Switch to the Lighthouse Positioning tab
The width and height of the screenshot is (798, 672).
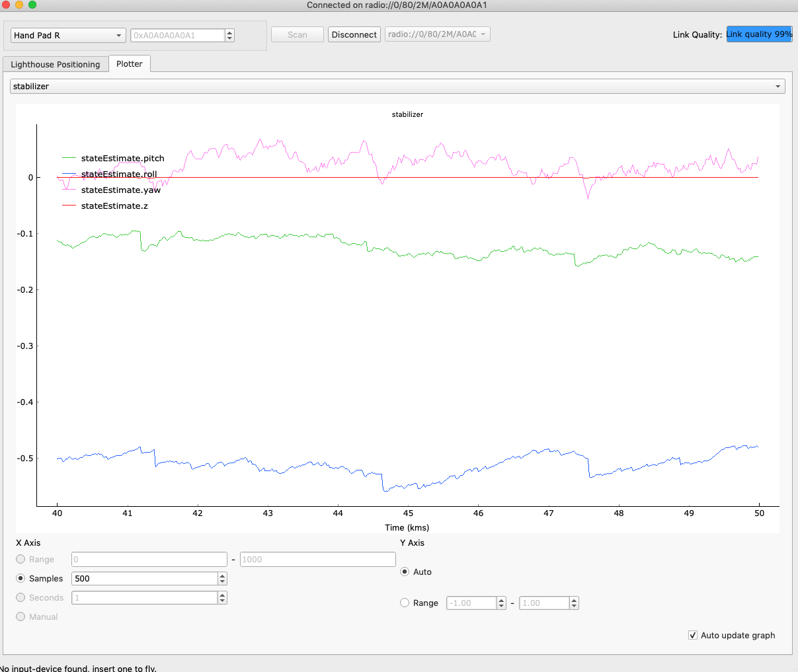[56, 64]
